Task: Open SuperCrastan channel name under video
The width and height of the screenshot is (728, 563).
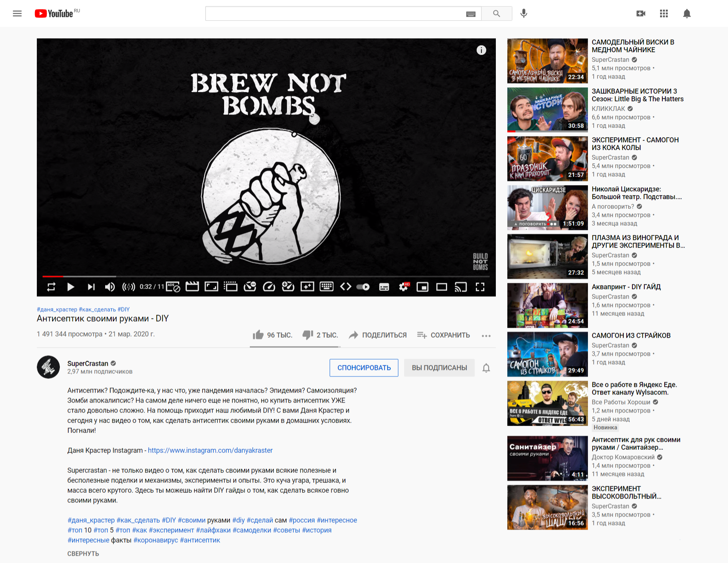Action: [x=88, y=363]
